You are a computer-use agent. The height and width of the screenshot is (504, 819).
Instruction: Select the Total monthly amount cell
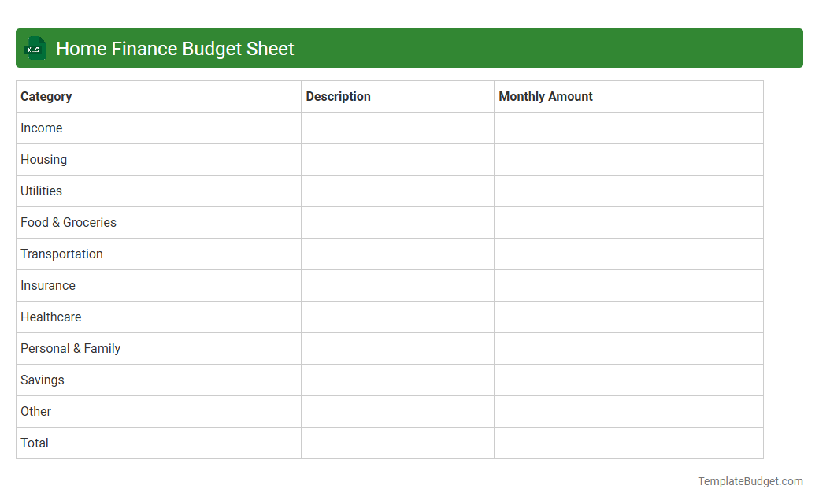pos(628,443)
